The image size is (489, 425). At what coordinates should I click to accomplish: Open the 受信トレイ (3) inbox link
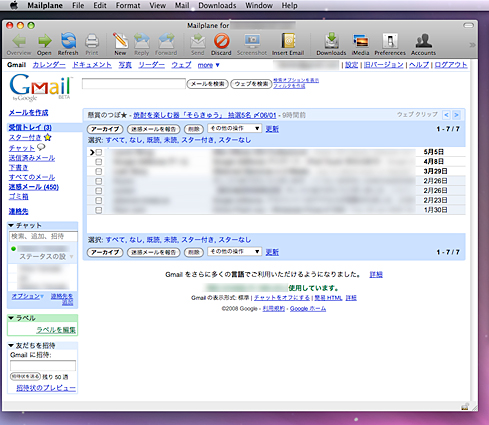click(30, 127)
